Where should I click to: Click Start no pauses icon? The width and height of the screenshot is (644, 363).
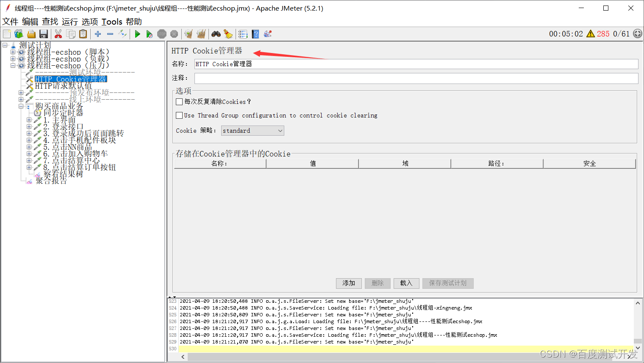[149, 34]
